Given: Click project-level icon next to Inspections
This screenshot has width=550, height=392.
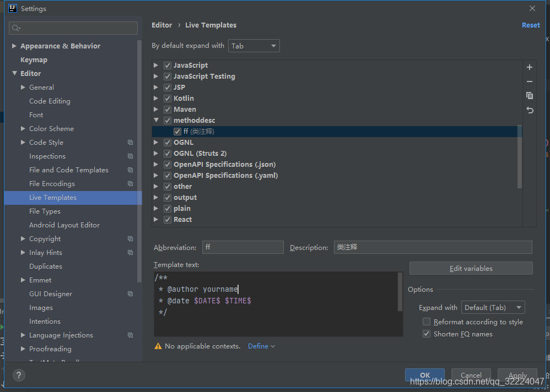Looking at the screenshot, I should (131, 156).
